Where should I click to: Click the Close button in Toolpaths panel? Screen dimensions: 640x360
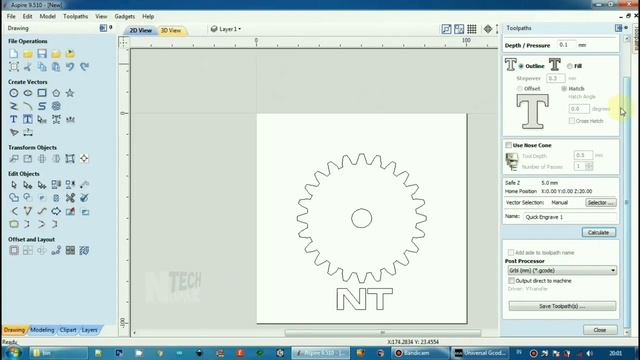[600, 330]
